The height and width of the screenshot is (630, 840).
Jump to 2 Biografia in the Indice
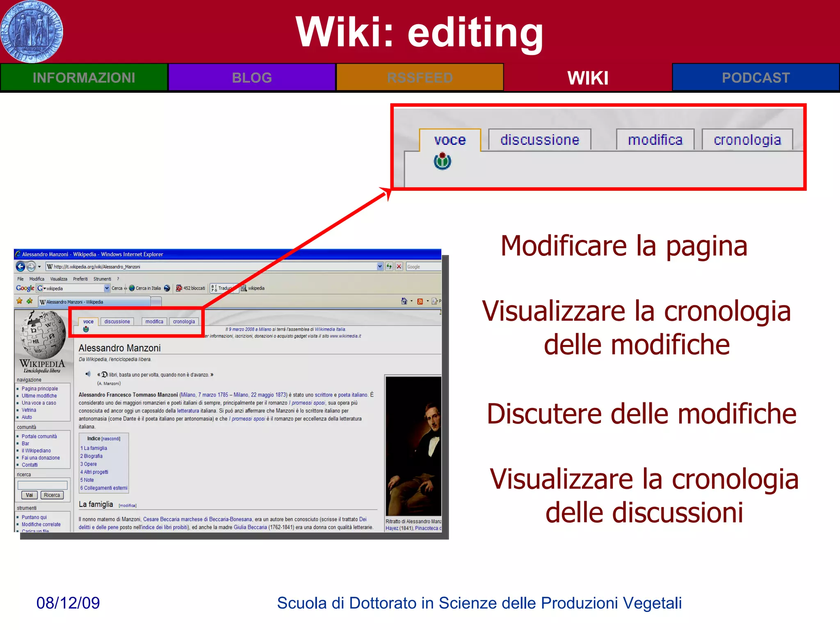click(91, 456)
